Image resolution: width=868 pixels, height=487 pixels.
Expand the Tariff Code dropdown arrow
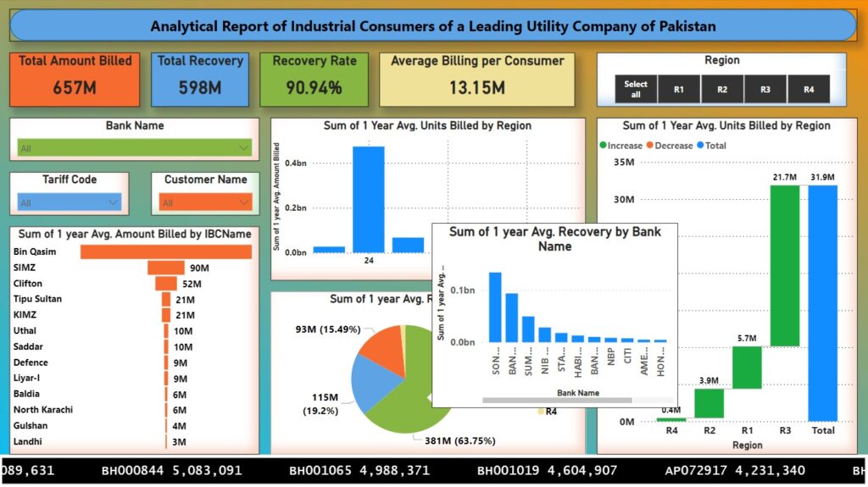(113, 202)
